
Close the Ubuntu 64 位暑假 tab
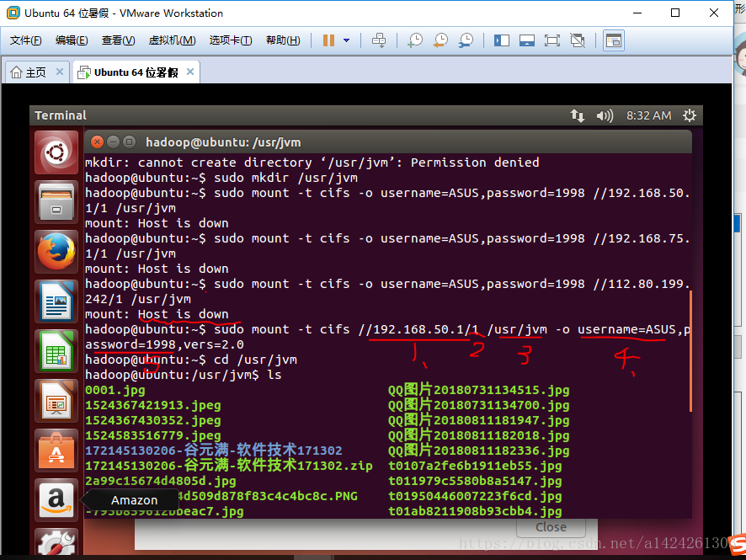(190, 72)
